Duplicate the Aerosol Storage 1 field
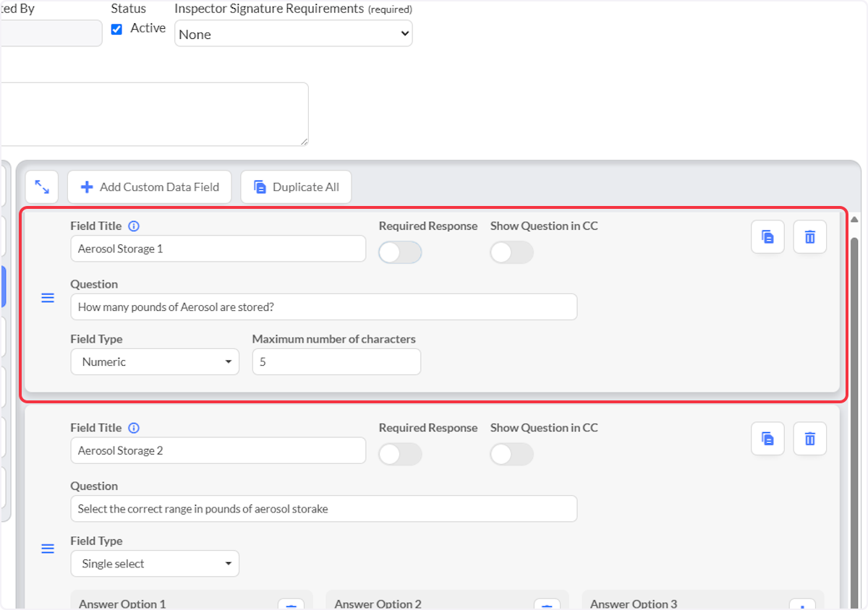 [767, 237]
